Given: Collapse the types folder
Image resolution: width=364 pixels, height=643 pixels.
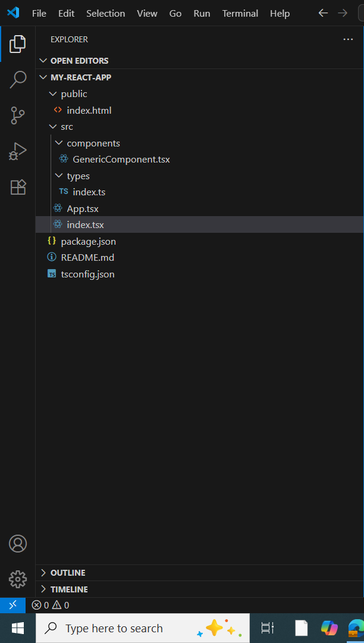Looking at the screenshot, I should (x=78, y=176).
